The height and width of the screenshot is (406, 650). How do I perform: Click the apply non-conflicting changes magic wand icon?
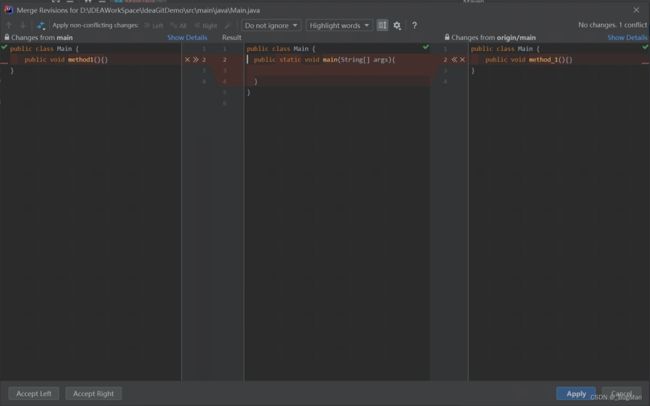click(x=41, y=25)
